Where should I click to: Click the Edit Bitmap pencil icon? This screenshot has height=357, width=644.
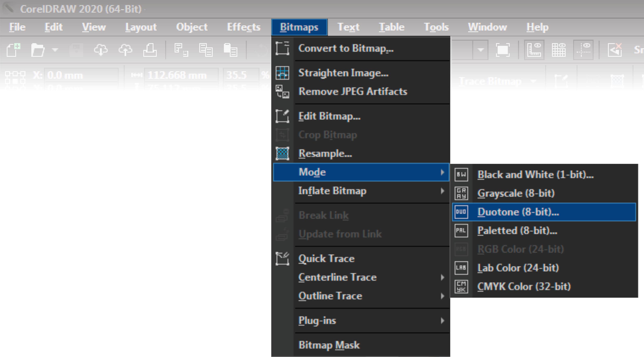click(x=283, y=116)
